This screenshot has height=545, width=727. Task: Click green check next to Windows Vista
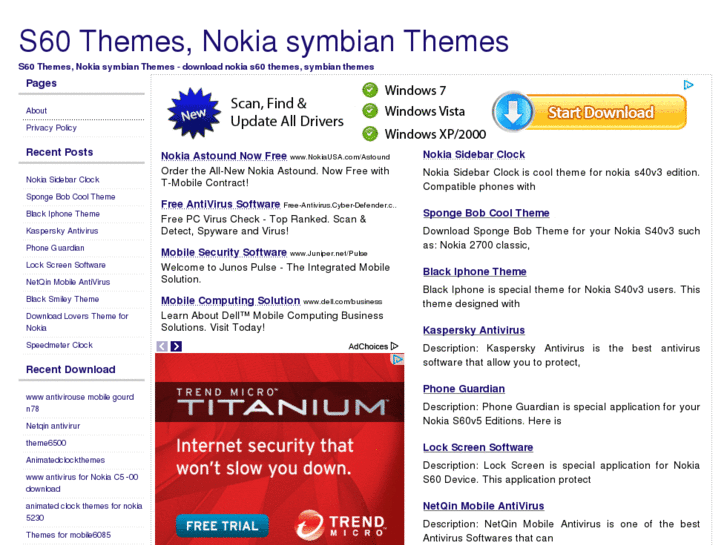click(370, 111)
